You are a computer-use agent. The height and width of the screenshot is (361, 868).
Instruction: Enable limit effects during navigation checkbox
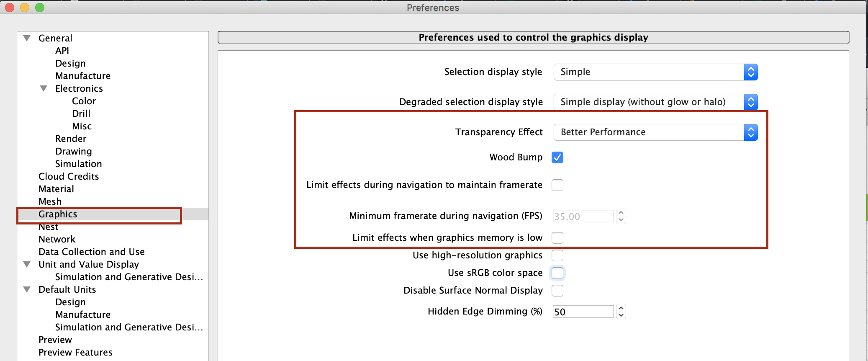(557, 185)
